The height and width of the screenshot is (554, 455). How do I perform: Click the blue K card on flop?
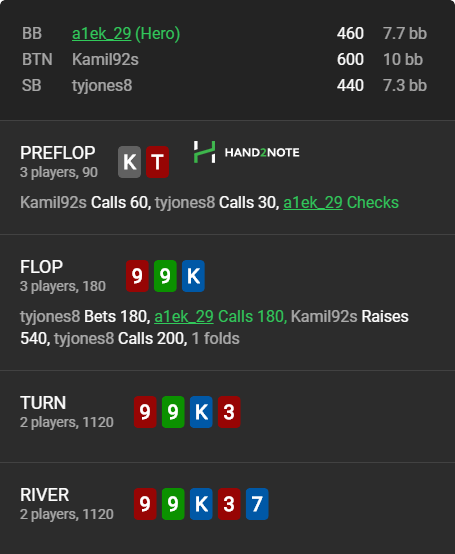(x=193, y=276)
